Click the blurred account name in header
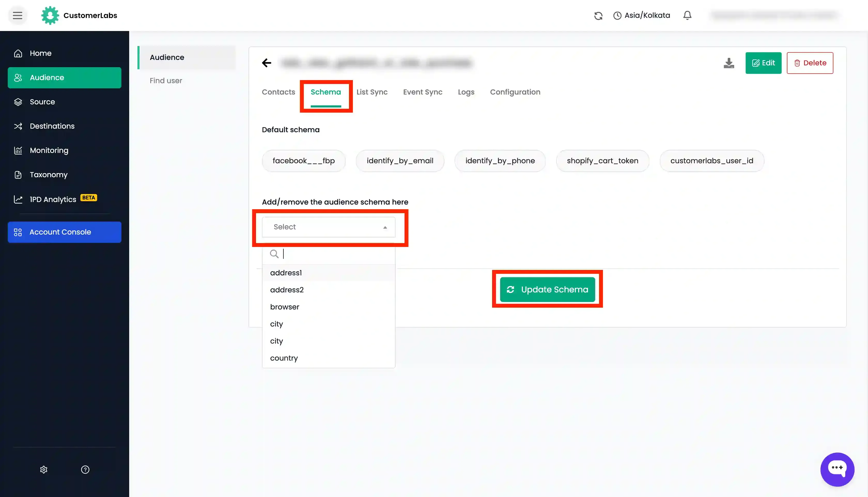Screen dimensions: 868x497 pos(774,15)
